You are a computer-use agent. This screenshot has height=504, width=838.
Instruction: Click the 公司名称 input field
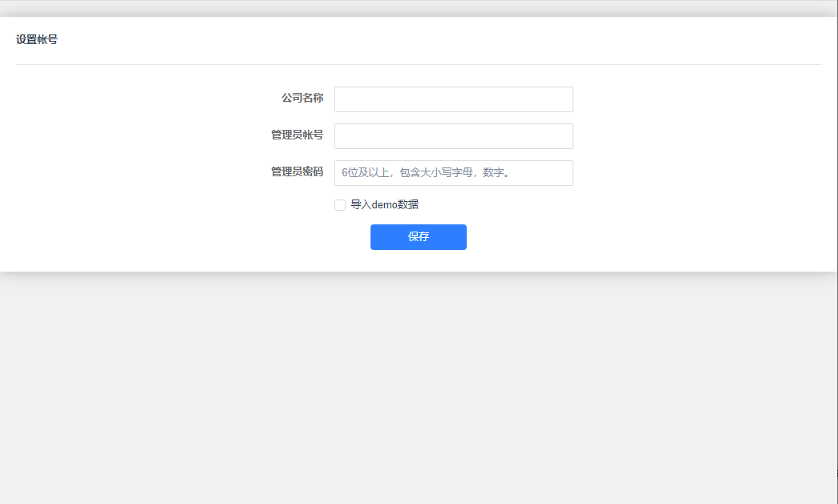tap(453, 99)
